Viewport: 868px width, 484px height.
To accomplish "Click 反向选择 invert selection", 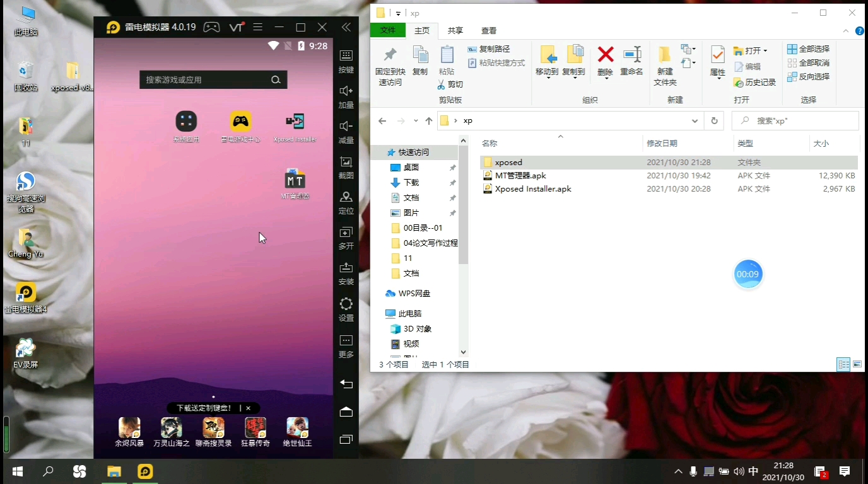I will coord(808,77).
